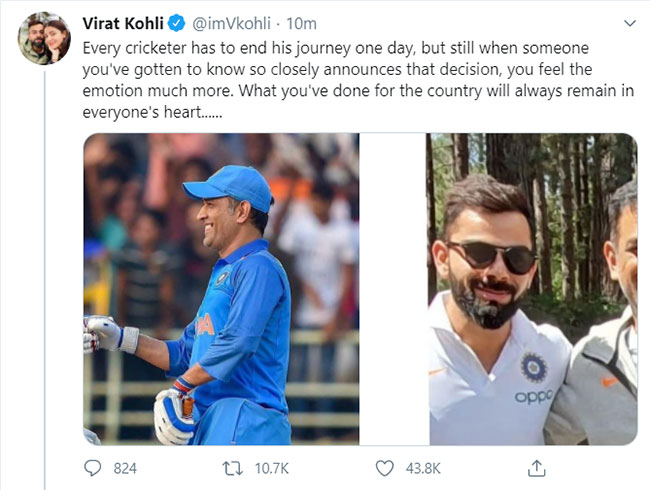Click the reply speech bubble icon

(94, 468)
